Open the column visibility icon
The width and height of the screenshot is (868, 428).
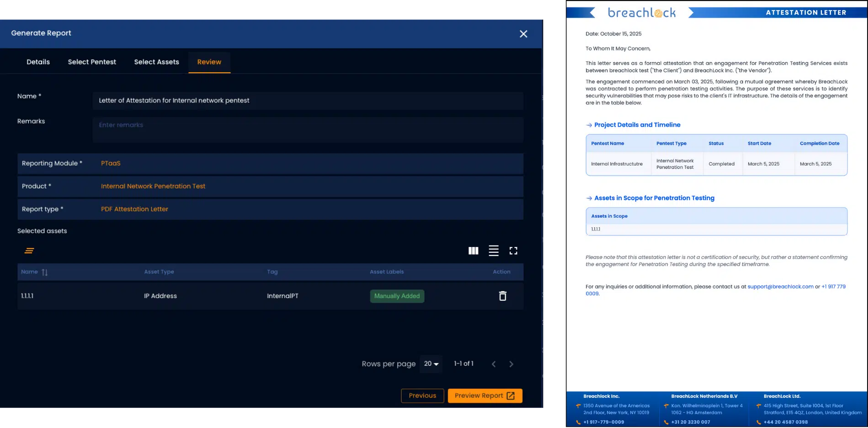[x=473, y=251]
